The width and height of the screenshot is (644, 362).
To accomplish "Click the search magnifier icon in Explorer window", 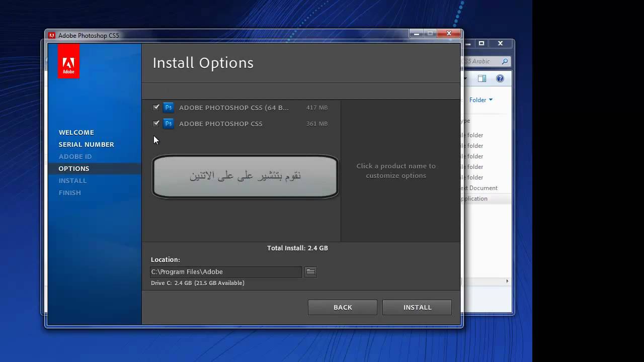I will click(505, 61).
